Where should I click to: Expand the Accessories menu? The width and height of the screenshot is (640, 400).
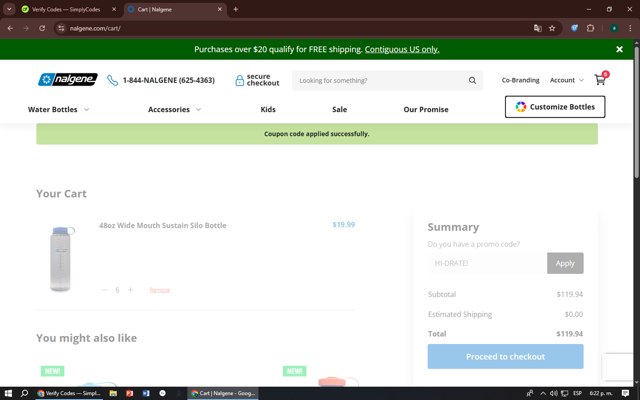(174, 109)
